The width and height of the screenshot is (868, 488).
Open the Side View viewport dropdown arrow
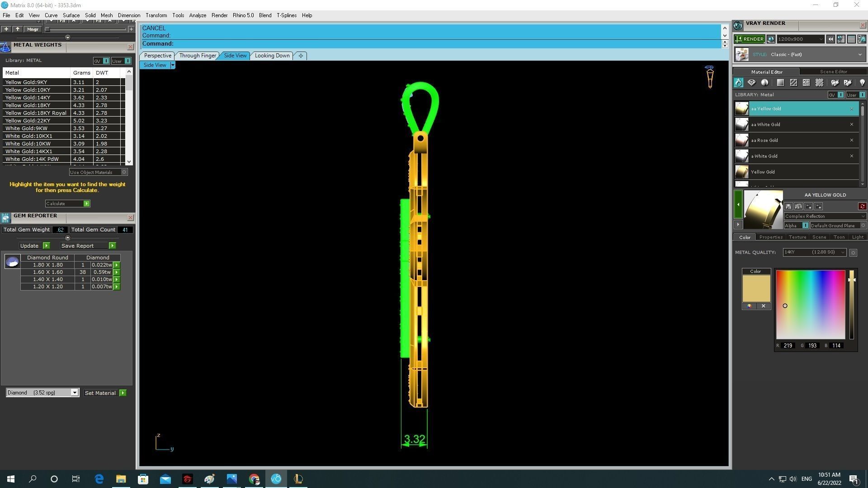coord(172,65)
